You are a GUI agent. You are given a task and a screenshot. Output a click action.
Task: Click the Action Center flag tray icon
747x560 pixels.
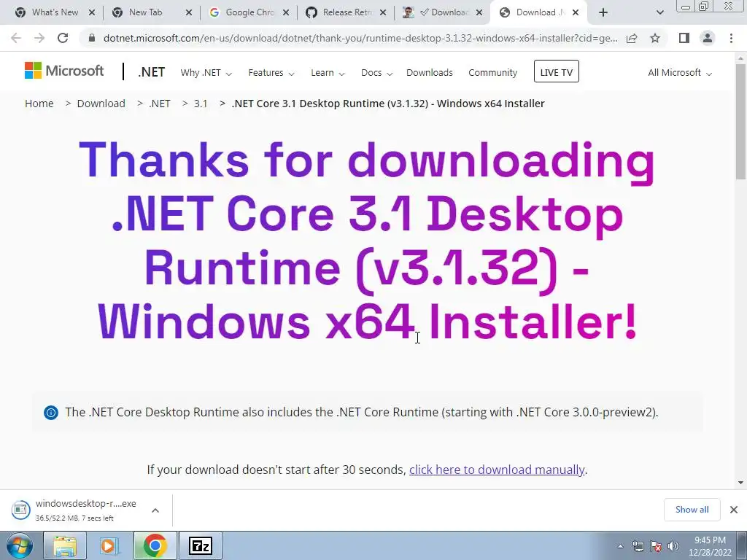point(656,547)
